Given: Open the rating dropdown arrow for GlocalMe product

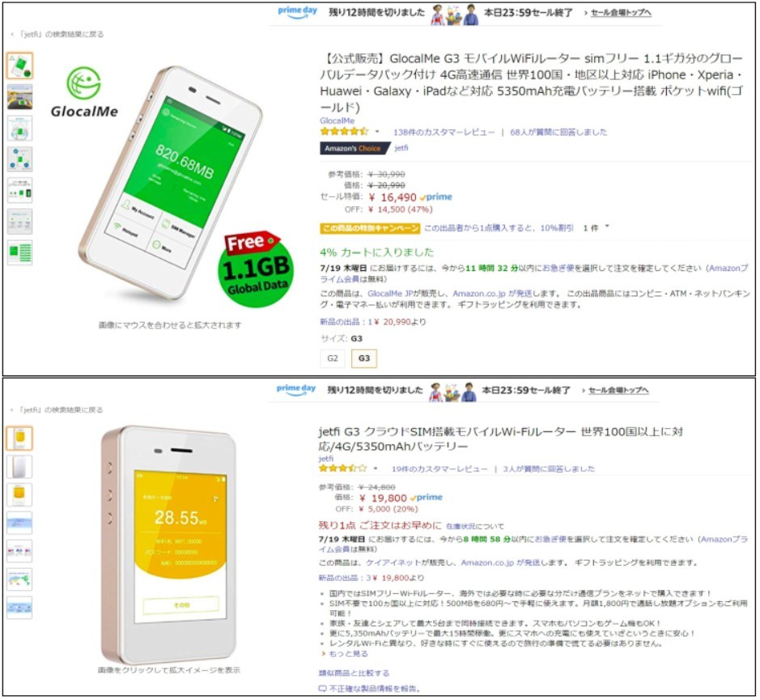Looking at the screenshot, I should [x=377, y=131].
